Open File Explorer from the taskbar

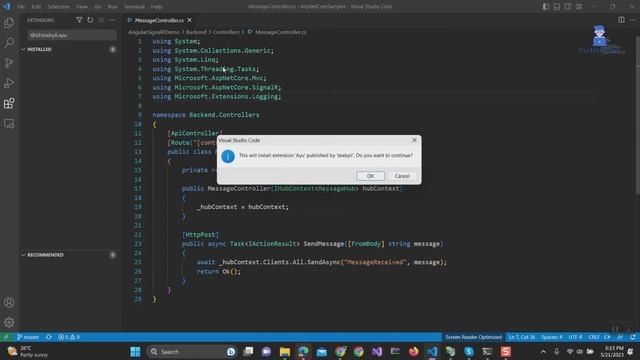coord(285,351)
